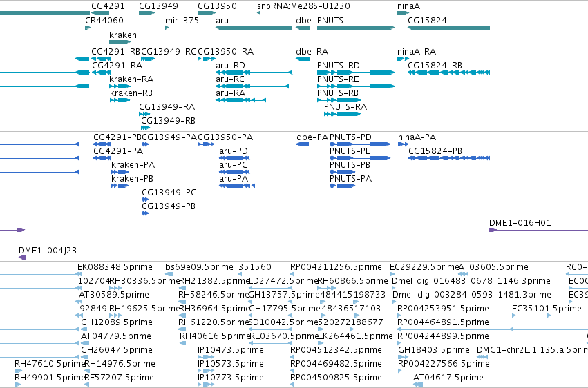Click the CG4291-RA transcript label

(117, 66)
